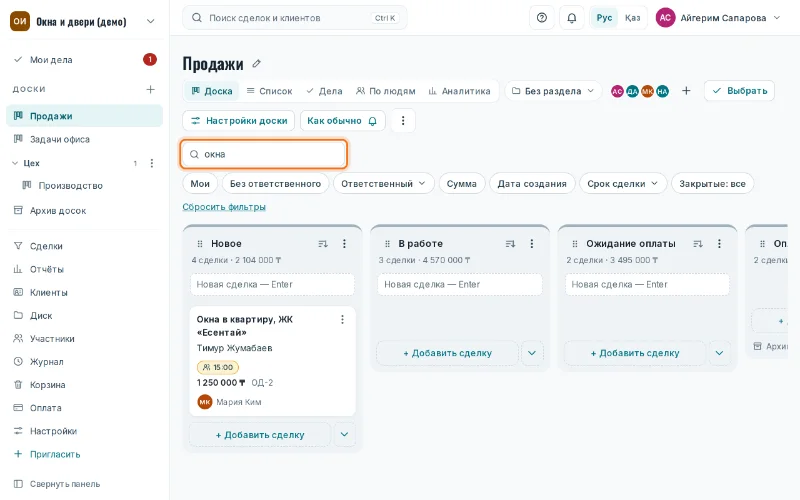Expand the chevron next to Добавить сделку in Новое
This screenshot has height=500, width=800.
(x=344, y=435)
